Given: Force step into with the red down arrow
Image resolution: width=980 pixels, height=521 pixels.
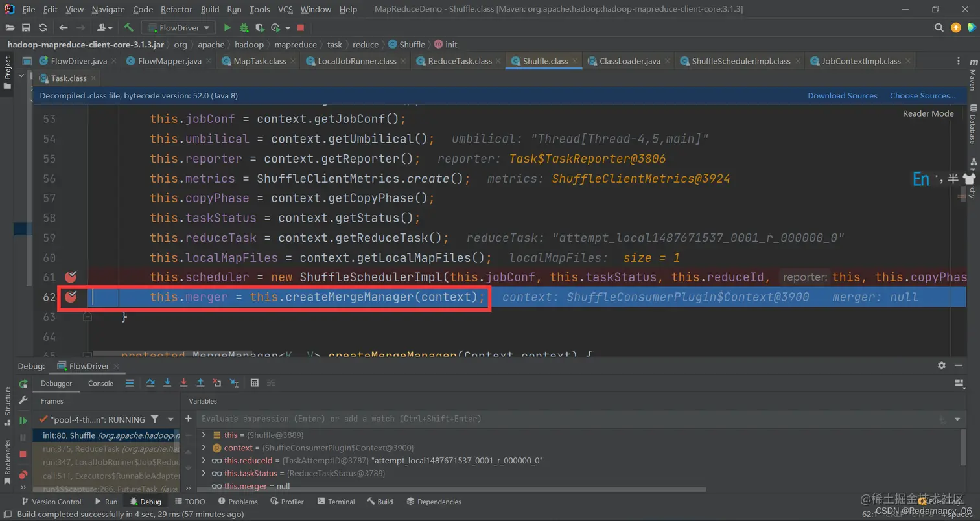Looking at the screenshot, I should (184, 383).
